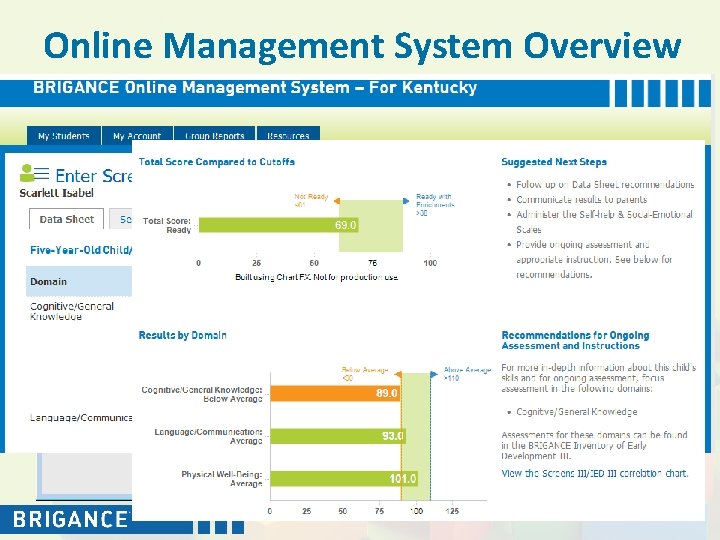The height and width of the screenshot is (540, 720).
Task: Click the Five-Year-Old Child heading
Action: 81,250
